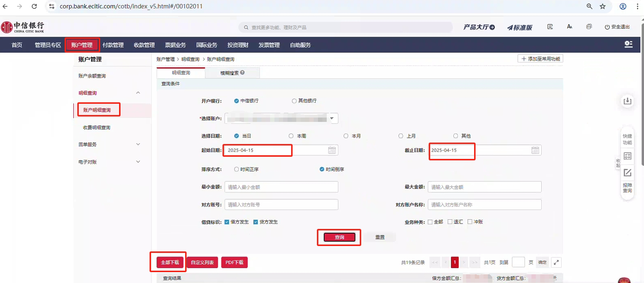The image size is (644, 283).
Task: Expand results table to fullscreen
Action: (x=556, y=262)
